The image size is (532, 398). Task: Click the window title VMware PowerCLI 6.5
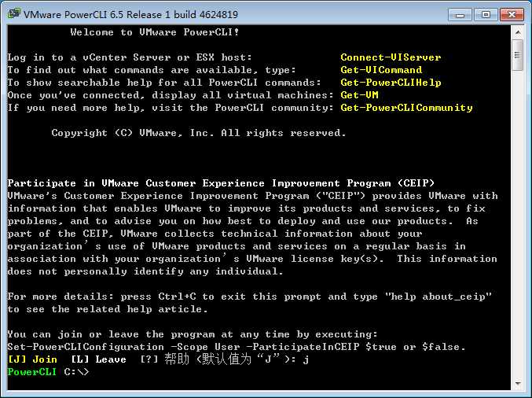point(130,15)
